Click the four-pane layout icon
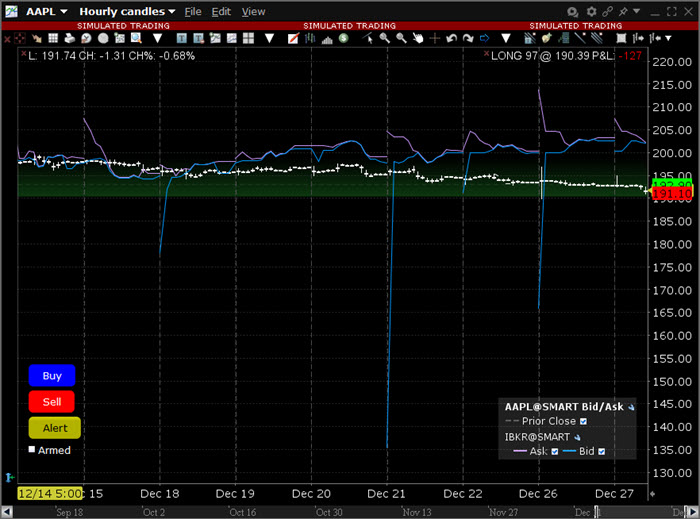This screenshot has height=519, width=700. pos(248,38)
